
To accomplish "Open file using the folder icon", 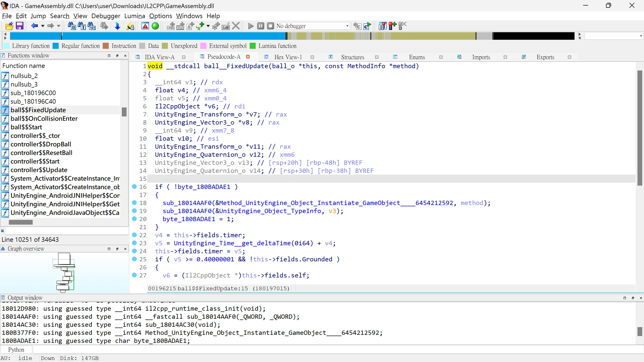I will pos(9,26).
